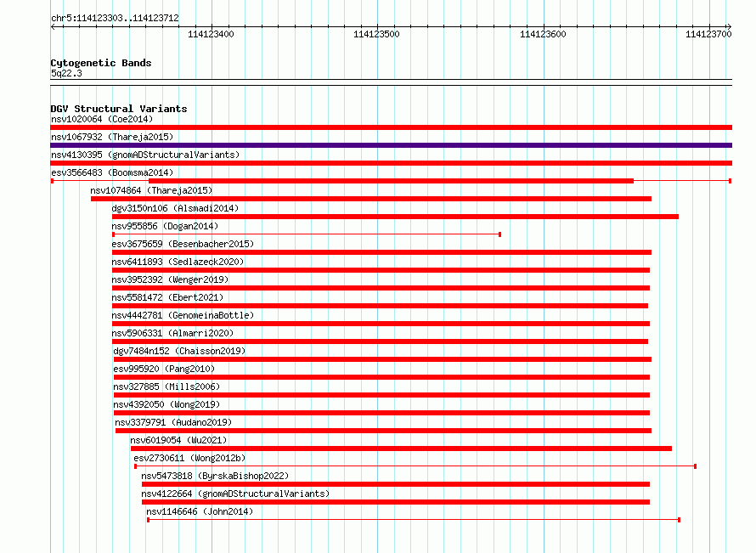The image size is (756, 553).
Task: Click nsv955856 (Dogan2014) label
Action: coord(165,226)
